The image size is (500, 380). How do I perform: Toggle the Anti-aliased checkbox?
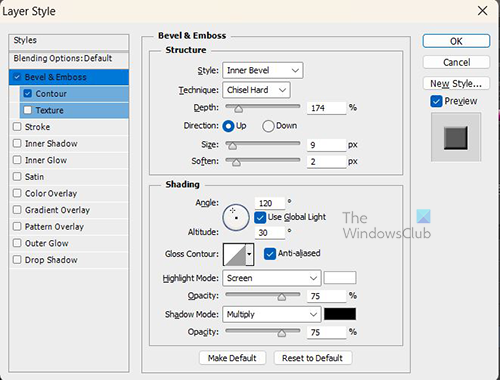(270, 254)
